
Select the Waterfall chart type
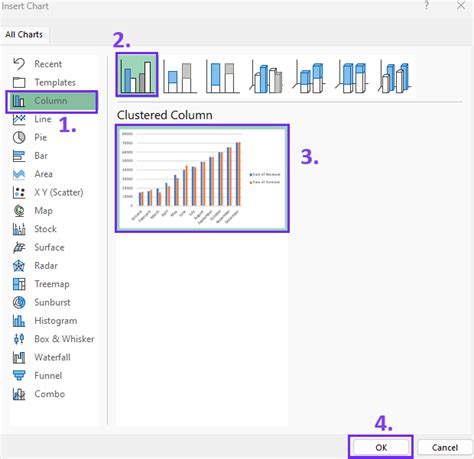click(x=52, y=357)
